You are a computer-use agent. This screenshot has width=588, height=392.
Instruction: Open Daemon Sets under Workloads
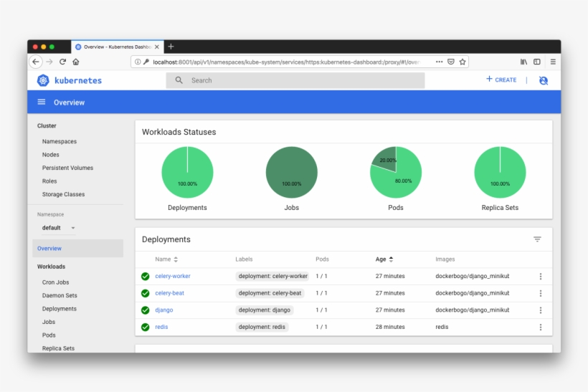click(x=60, y=295)
